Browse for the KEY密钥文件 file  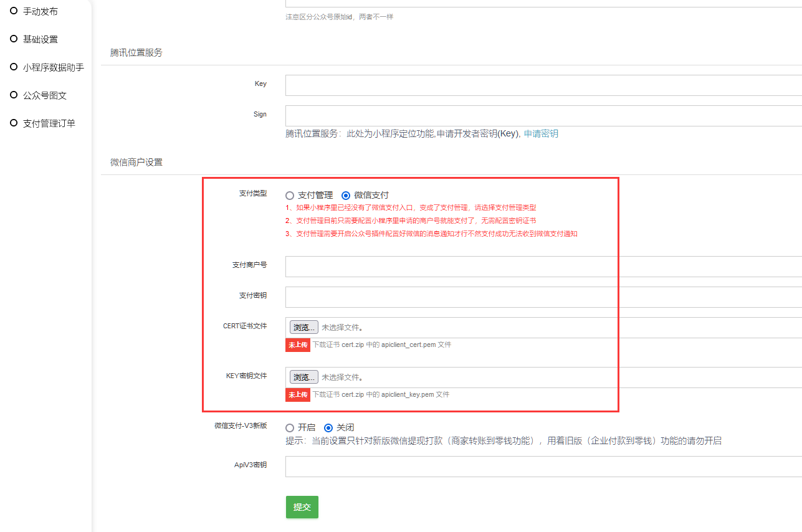tap(304, 377)
